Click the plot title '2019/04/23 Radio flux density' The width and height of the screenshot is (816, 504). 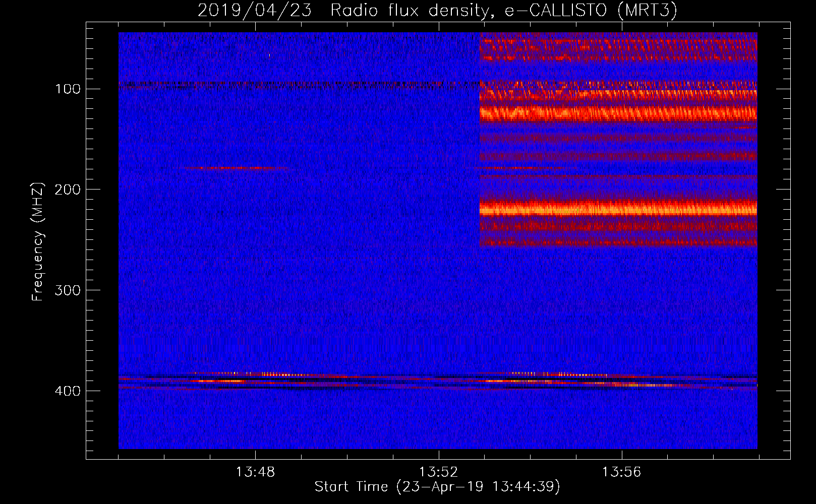click(x=437, y=11)
